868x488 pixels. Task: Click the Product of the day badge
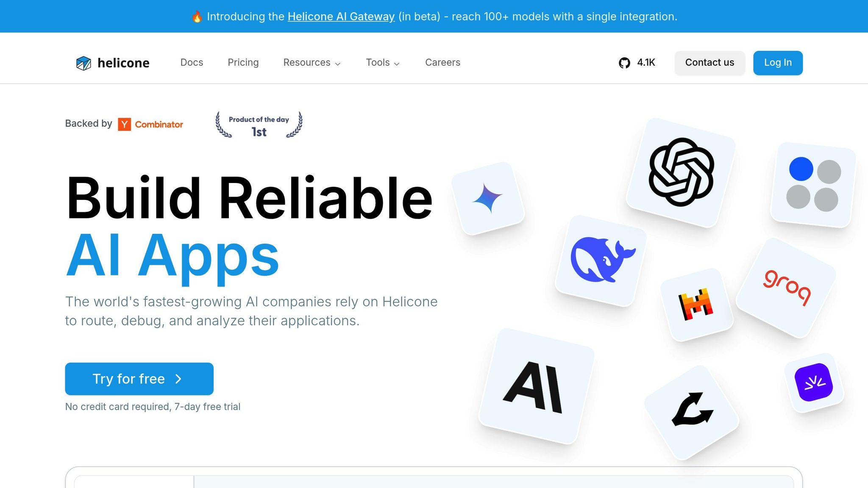click(x=259, y=125)
